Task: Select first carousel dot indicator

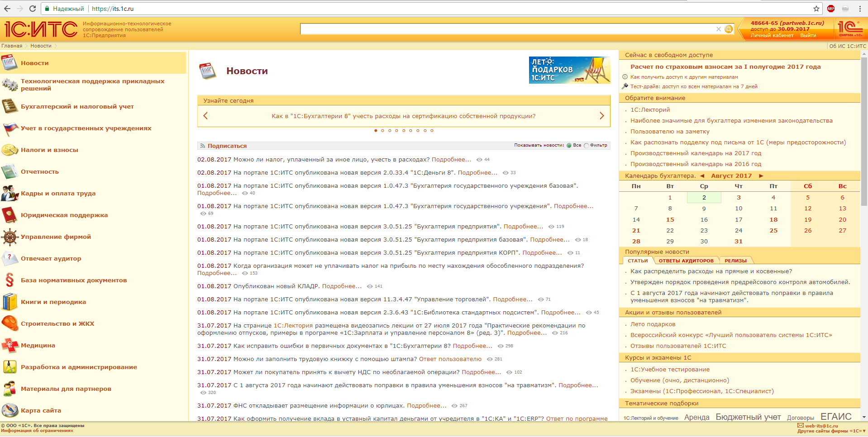Action: coord(376,131)
